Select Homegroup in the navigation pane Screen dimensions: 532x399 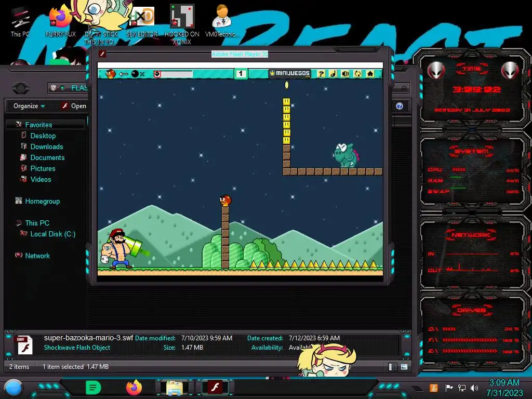click(x=43, y=201)
